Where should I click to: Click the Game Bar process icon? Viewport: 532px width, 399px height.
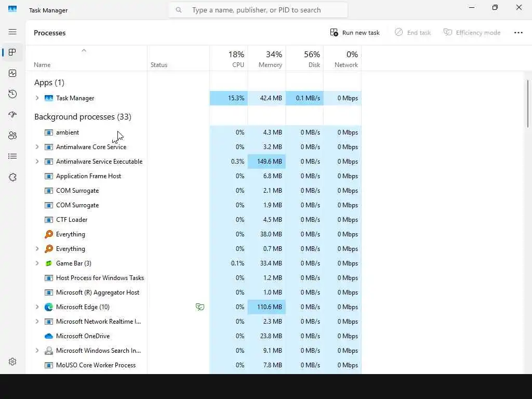coord(49,263)
